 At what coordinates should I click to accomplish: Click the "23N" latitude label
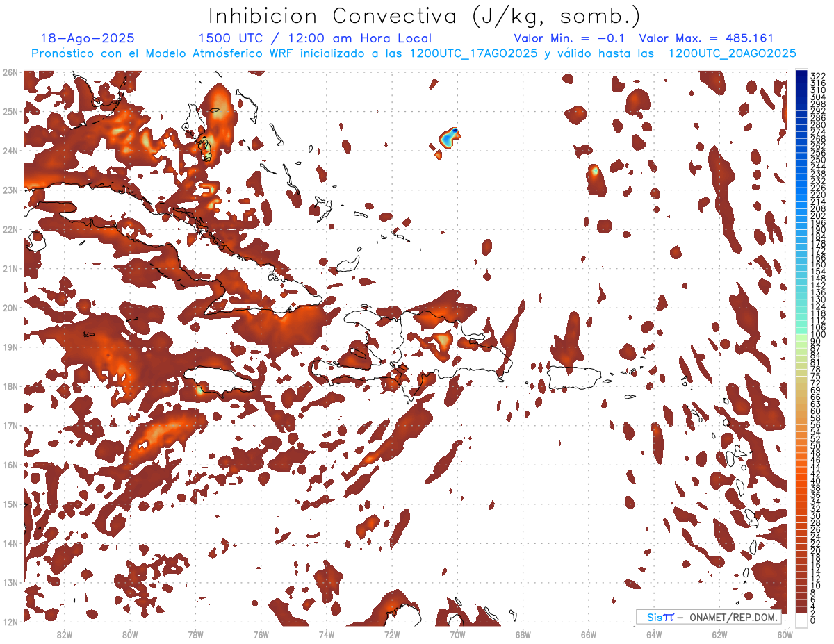[x=10, y=190]
